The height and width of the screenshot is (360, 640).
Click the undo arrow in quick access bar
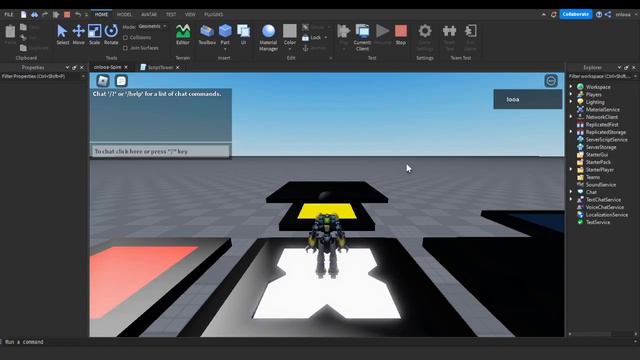pyautogui.click(x=78, y=14)
